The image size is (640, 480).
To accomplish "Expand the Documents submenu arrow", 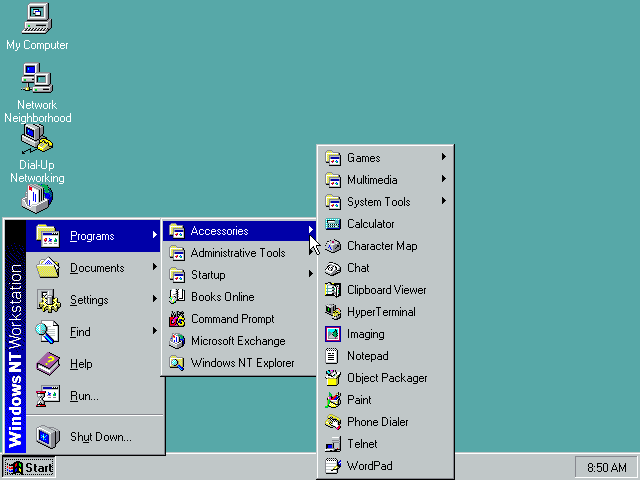I will [x=155, y=267].
